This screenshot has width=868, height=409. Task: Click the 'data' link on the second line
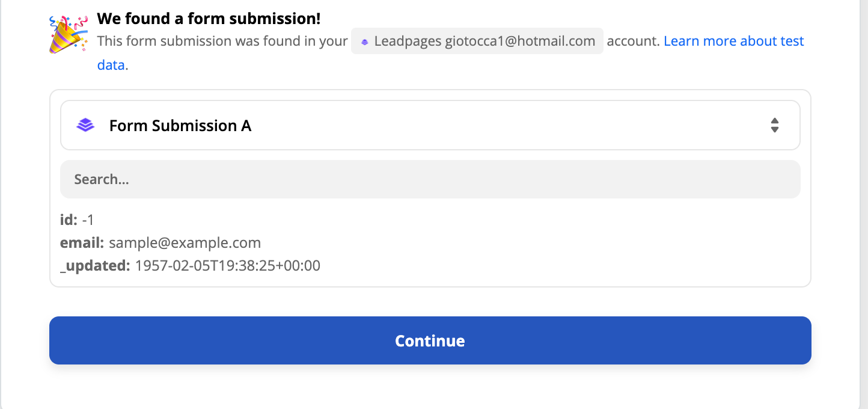pyautogui.click(x=111, y=65)
